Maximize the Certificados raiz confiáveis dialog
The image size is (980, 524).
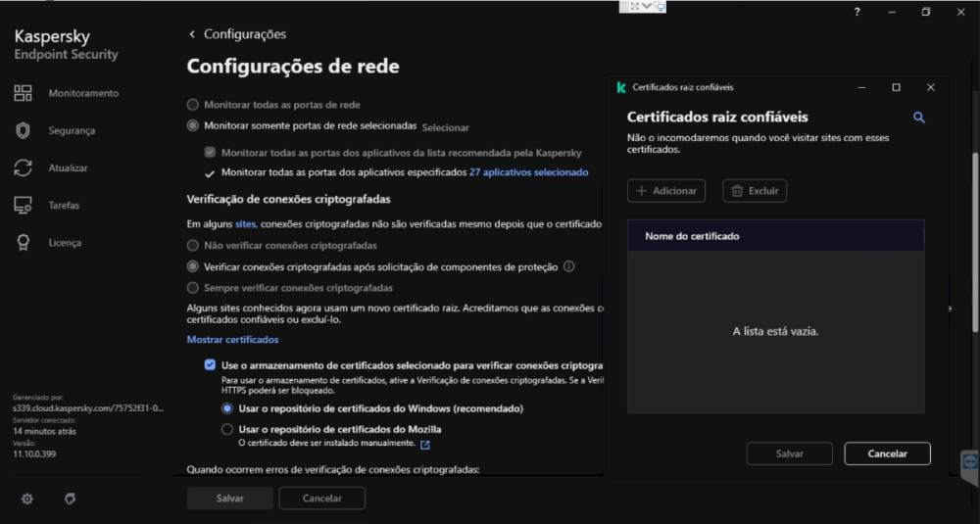[x=897, y=87]
